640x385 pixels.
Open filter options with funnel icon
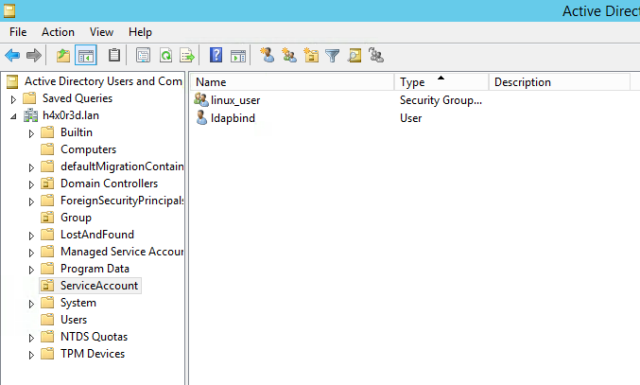point(332,56)
